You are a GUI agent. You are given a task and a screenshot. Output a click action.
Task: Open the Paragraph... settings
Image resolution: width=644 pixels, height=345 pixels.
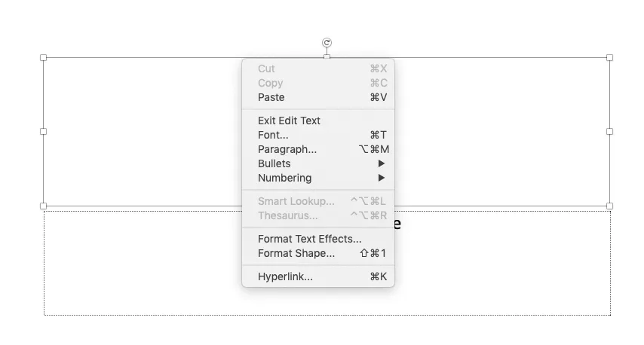pyautogui.click(x=287, y=149)
